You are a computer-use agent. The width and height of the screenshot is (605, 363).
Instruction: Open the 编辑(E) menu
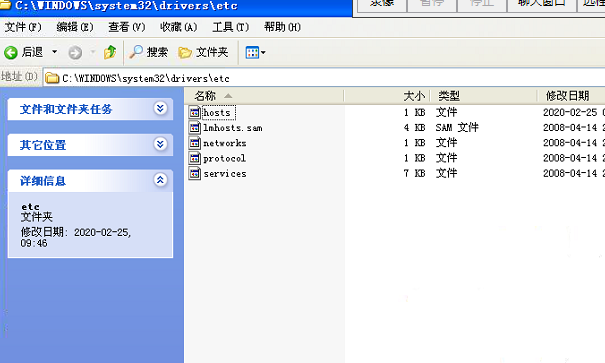[75, 27]
